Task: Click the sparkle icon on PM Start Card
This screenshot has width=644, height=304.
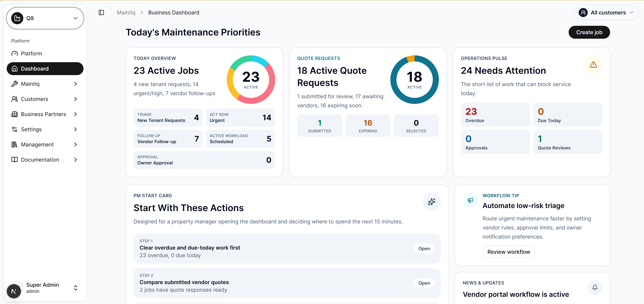Action: click(431, 202)
